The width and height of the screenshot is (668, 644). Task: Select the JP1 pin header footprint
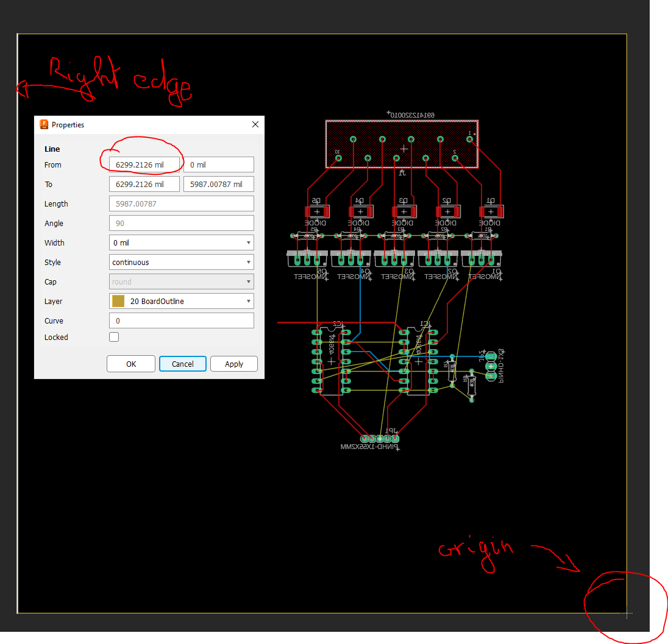click(x=379, y=438)
